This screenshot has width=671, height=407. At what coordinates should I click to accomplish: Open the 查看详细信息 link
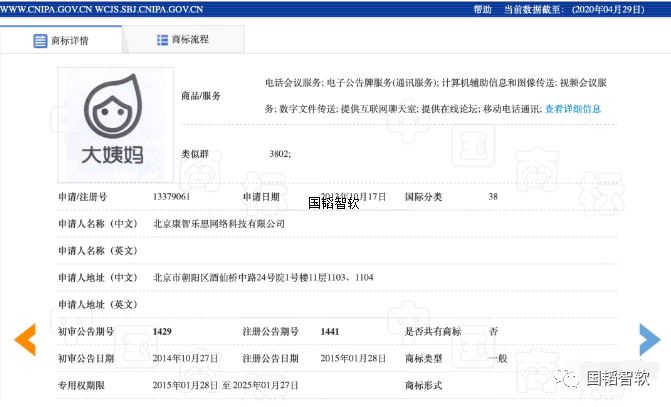573,109
